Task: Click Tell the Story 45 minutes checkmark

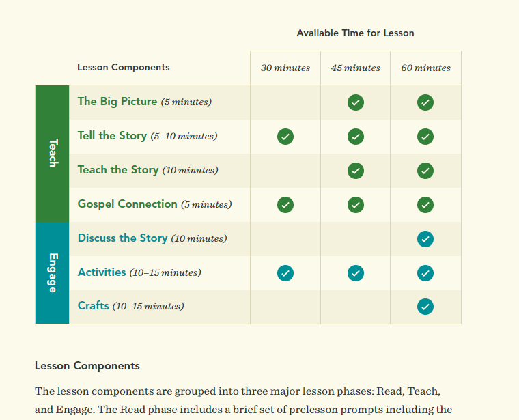Action: (x=356, y=137)
